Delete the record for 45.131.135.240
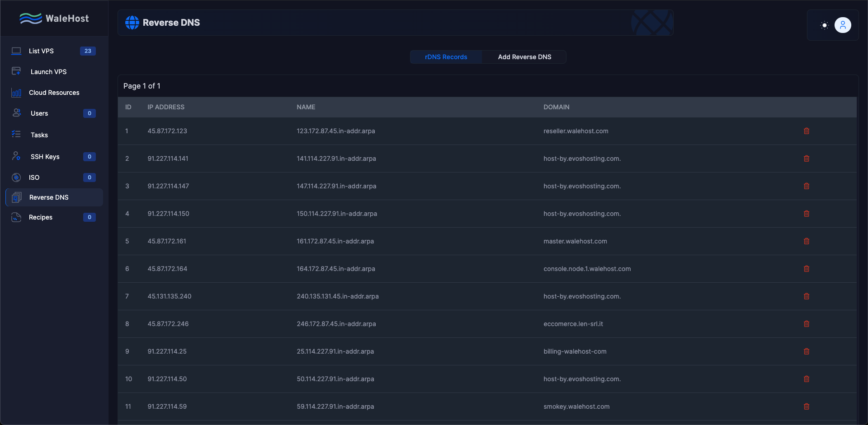 pos(807,296)
